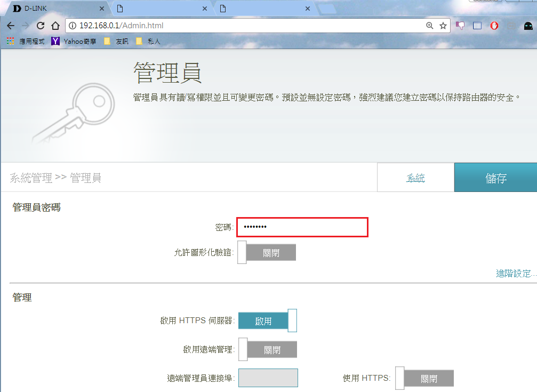Click the 系統 link

pyautogui.click(x=415, y=178)
